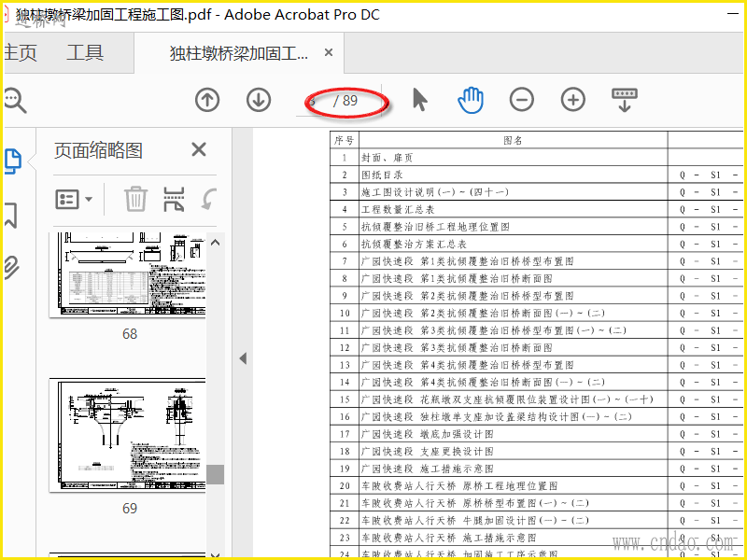Click the 68 page label

(130, 334)
